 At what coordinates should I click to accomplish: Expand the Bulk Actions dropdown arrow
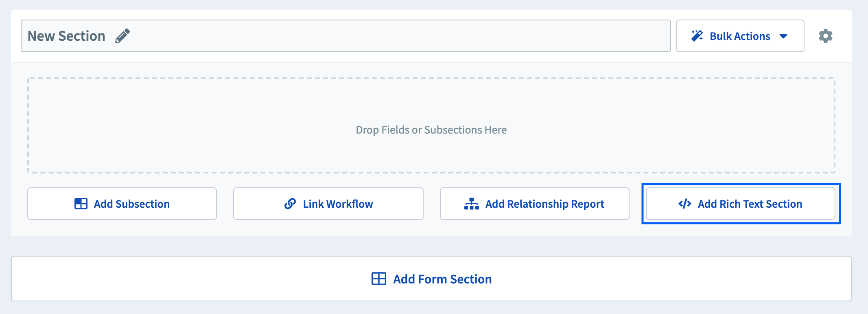point(783,36)
